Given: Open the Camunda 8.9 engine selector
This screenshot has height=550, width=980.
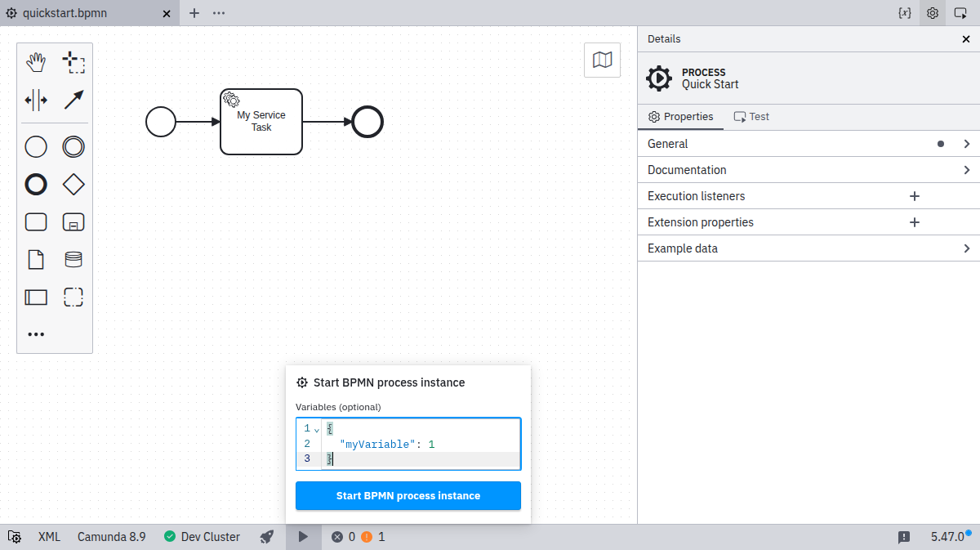Looking at the screenshot, I should (112, 537).
